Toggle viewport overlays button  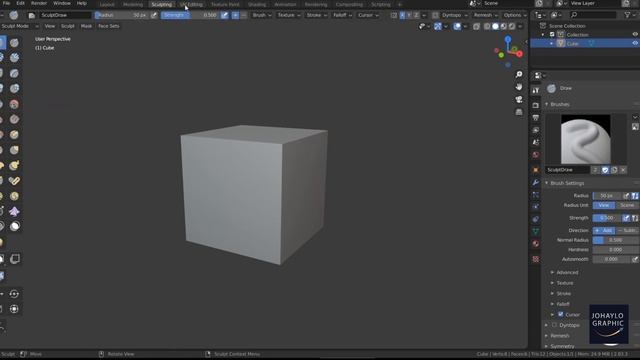(x=457, y=26)
